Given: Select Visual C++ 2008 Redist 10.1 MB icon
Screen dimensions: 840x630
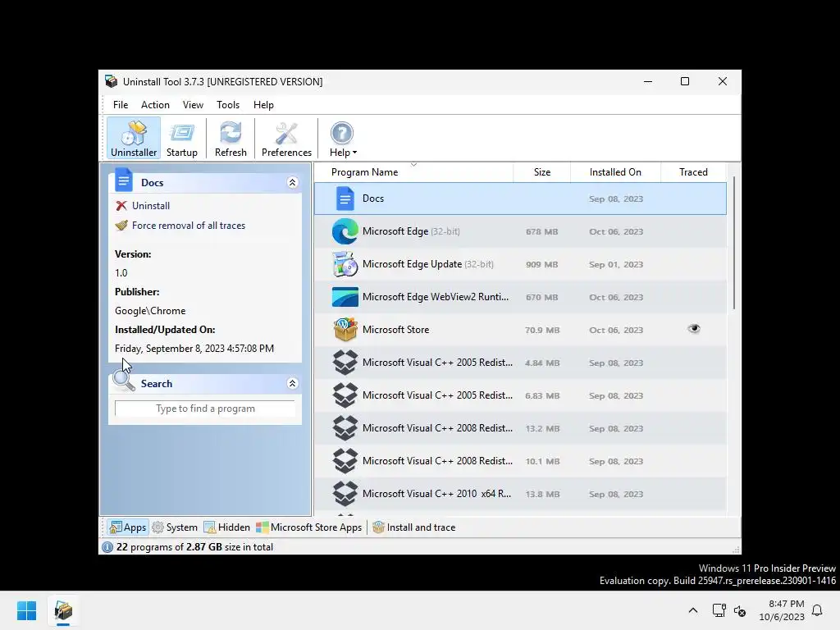Looking at the screenshot, I should (345, 461).
